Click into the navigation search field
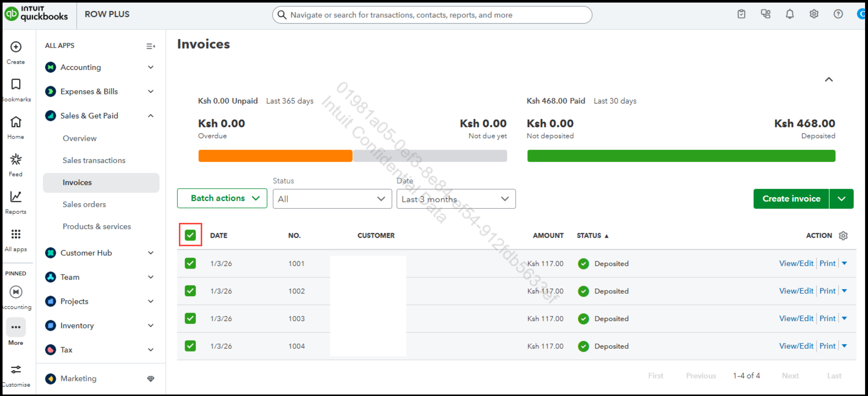Image resolution: width=868 pixels, height=396 pixels. click(x=432, y=15)
